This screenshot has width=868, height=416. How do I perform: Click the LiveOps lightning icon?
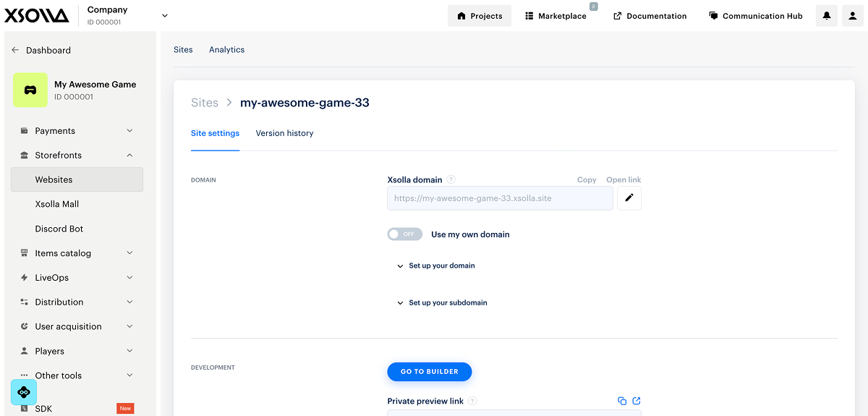pyautogui.click(x=25, y=278)
